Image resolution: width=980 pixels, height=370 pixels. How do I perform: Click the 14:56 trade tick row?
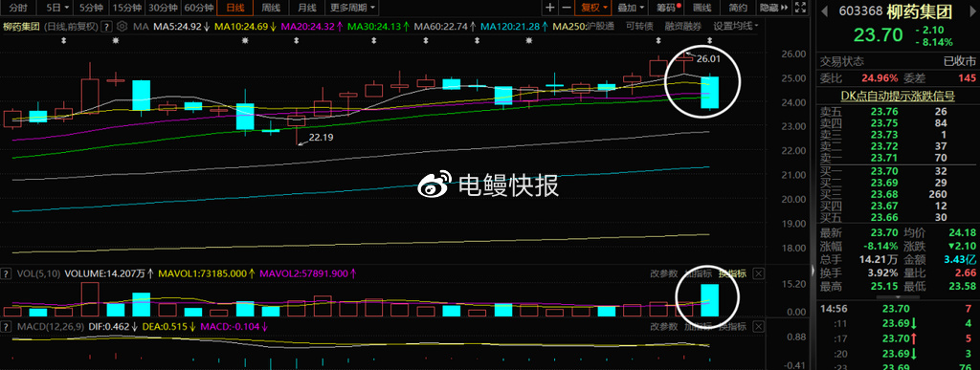898,308
